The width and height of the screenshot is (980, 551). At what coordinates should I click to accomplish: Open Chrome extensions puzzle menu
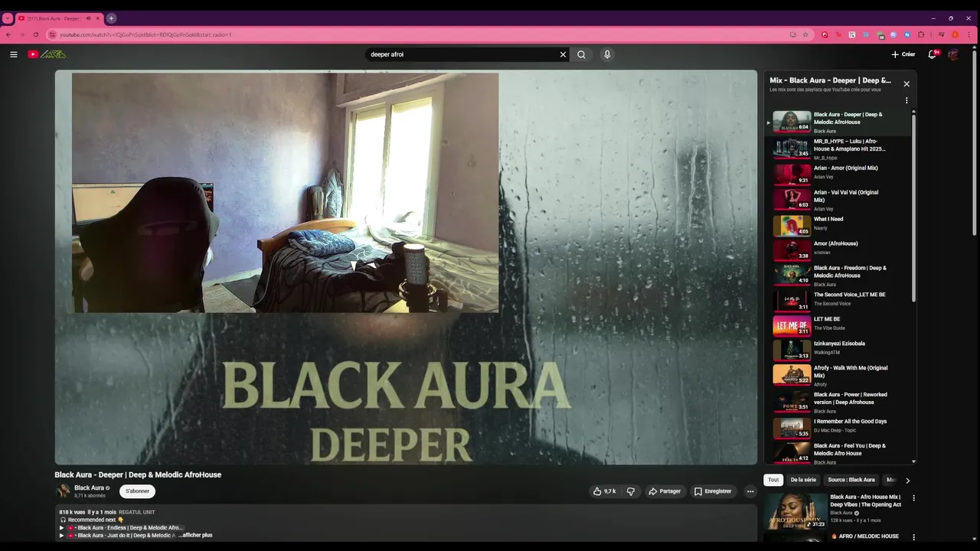coord(921,34)
